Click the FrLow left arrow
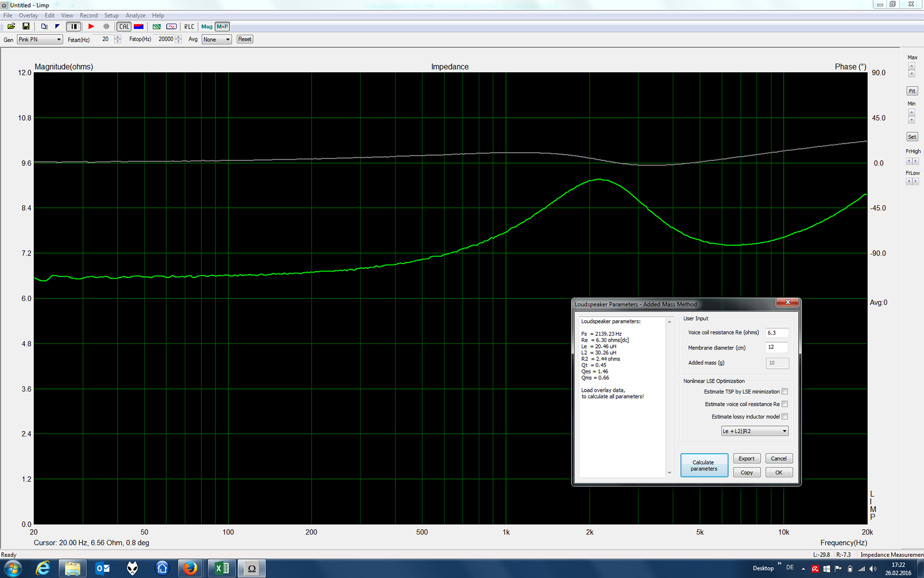 pos(908,181)
